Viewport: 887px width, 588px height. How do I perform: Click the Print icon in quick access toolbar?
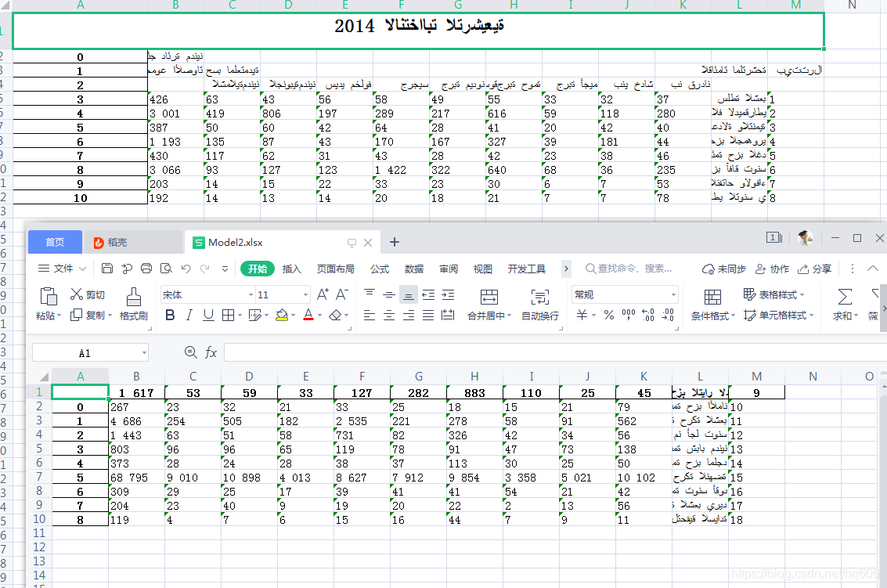coord(146,269)
